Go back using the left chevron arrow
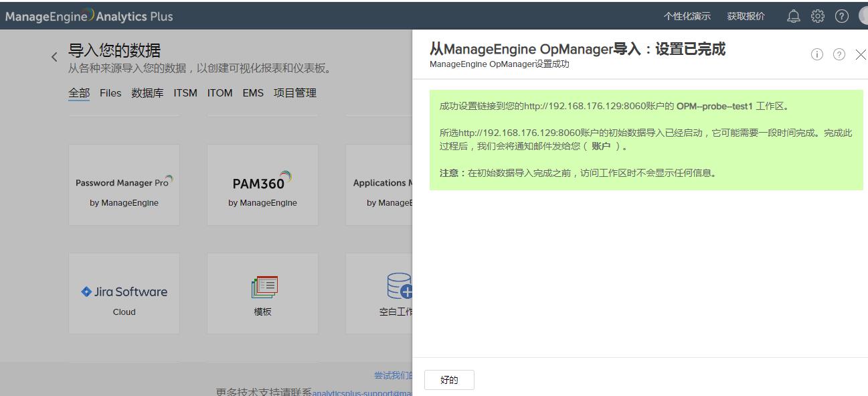This screenshot has width=868, height=396. click(54, 57)
